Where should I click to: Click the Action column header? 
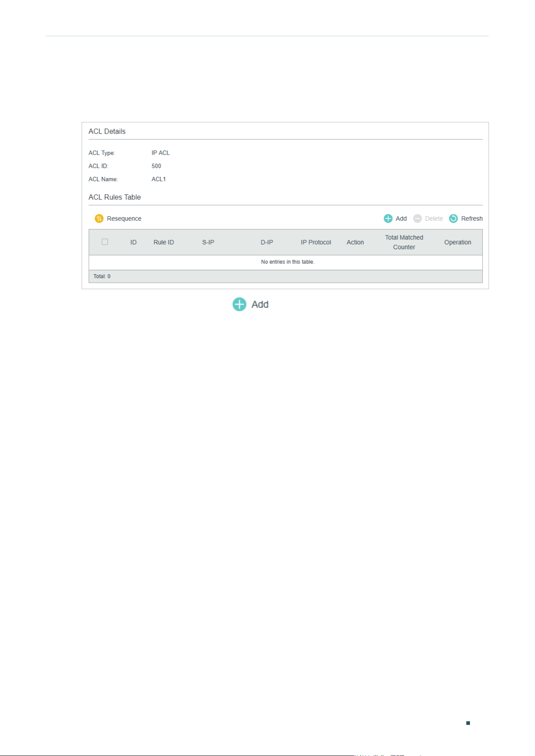(355, 242)
